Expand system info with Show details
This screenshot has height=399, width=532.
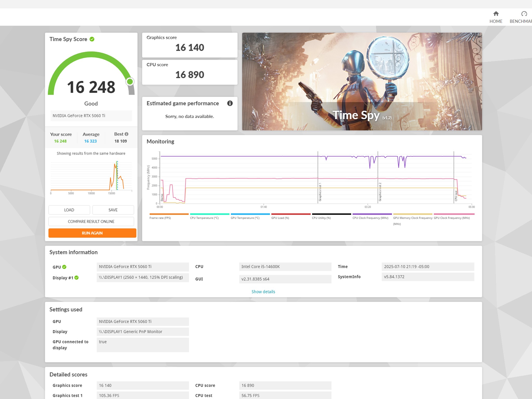click(263, 292)
